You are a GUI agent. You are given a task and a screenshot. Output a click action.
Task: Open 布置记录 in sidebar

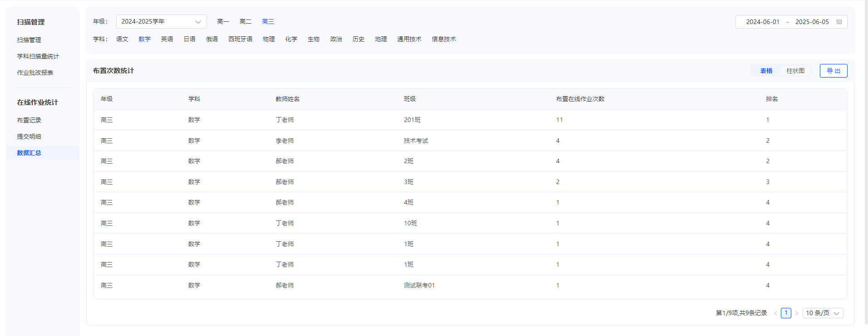tap(29, 120)
